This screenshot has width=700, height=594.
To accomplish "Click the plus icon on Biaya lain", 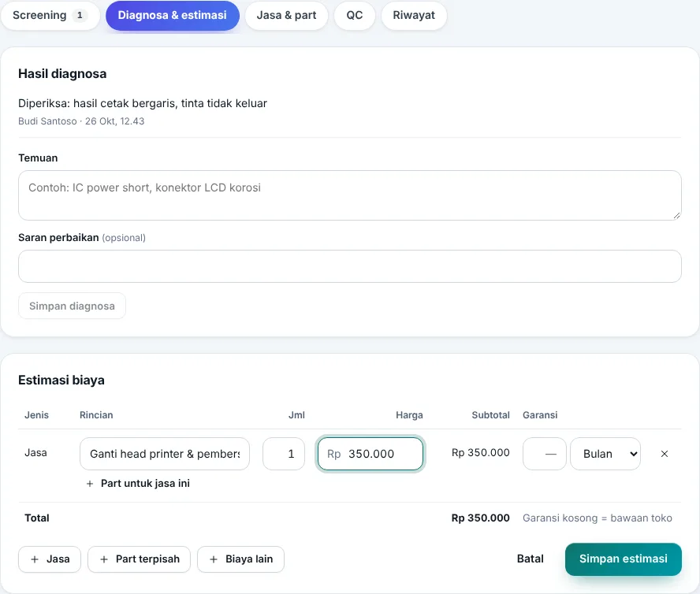I will pyautogui.click(x=214, y=559).
